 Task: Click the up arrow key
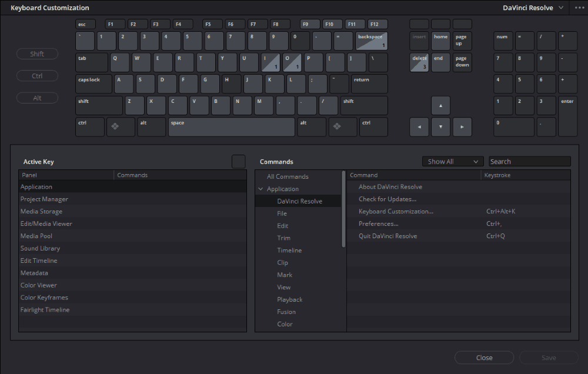pos(440,105)
